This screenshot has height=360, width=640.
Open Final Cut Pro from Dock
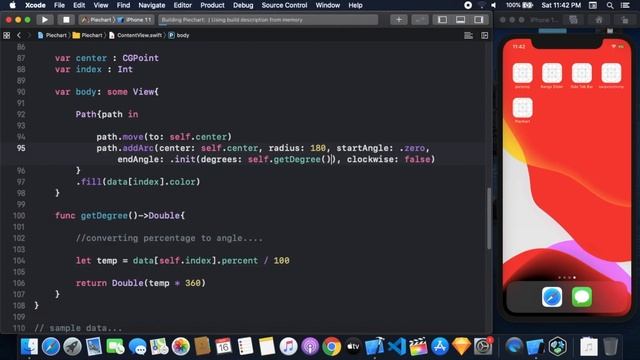pyautogui.click(x=418, y=347)
